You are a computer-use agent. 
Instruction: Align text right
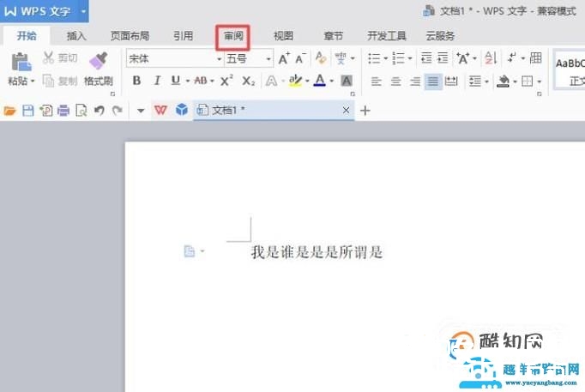pyautogui.click(x=415, y=81)
